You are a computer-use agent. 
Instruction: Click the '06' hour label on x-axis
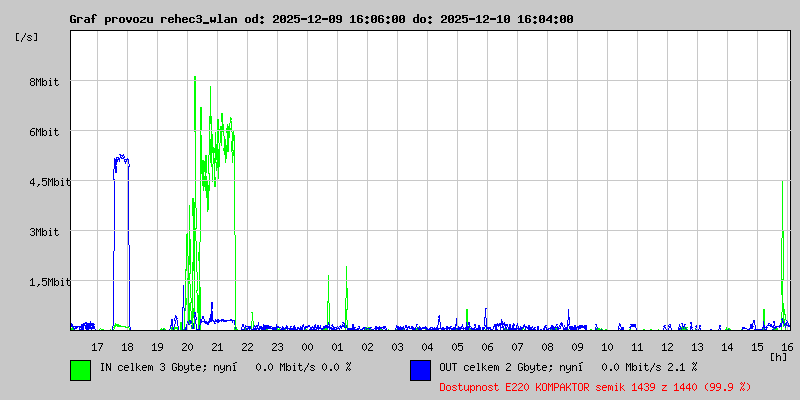pyautogui.click(x=487, y=347)
